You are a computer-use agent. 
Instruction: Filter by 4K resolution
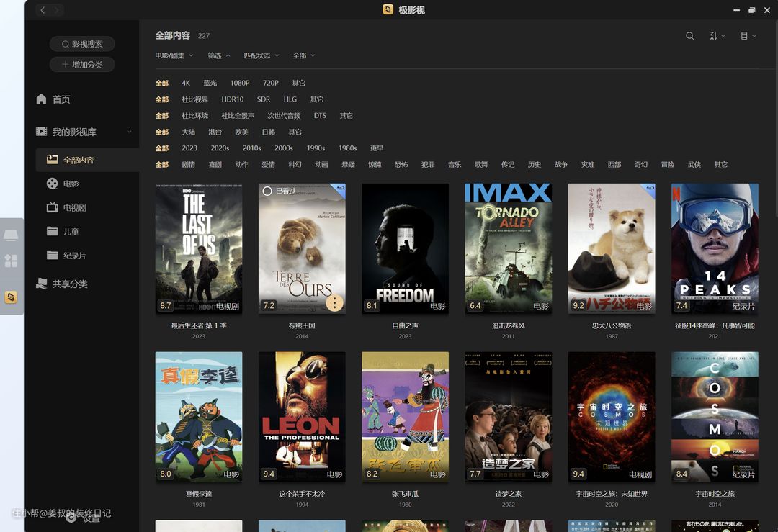point(186,83)
